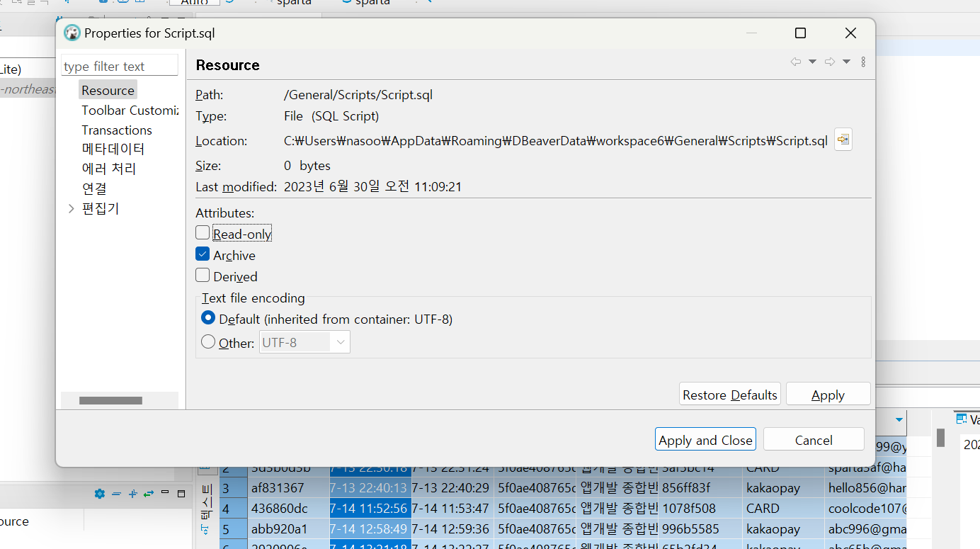Select the Other encoding radio button

tap(208, 342)
